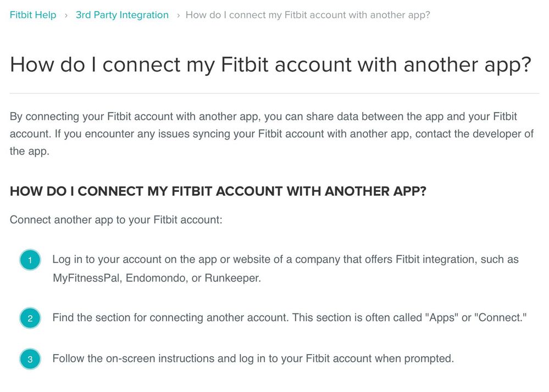
Task: Click the second breadcrumb chevron separator
Action: [x=178, y=15]
